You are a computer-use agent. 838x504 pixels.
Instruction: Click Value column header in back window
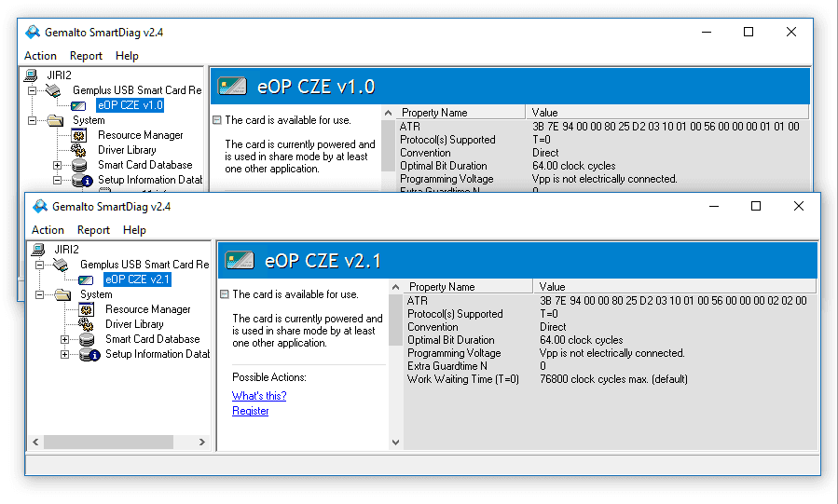667,113
